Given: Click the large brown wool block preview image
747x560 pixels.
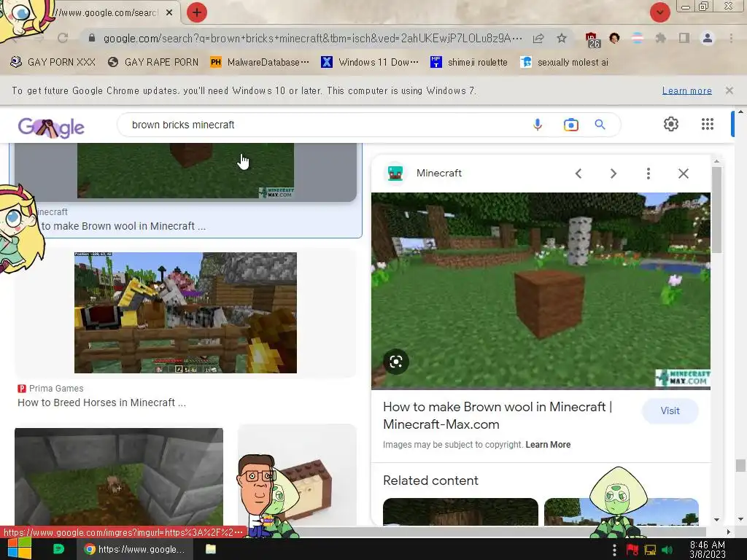Looking at the screenshot, I should coord(541,291).
